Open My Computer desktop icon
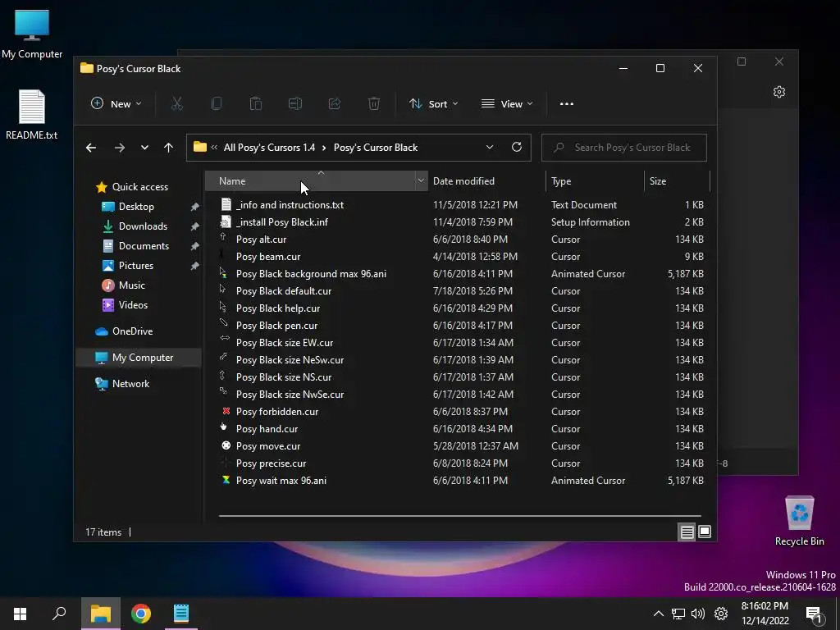The image size is (840, 630). 32,33
